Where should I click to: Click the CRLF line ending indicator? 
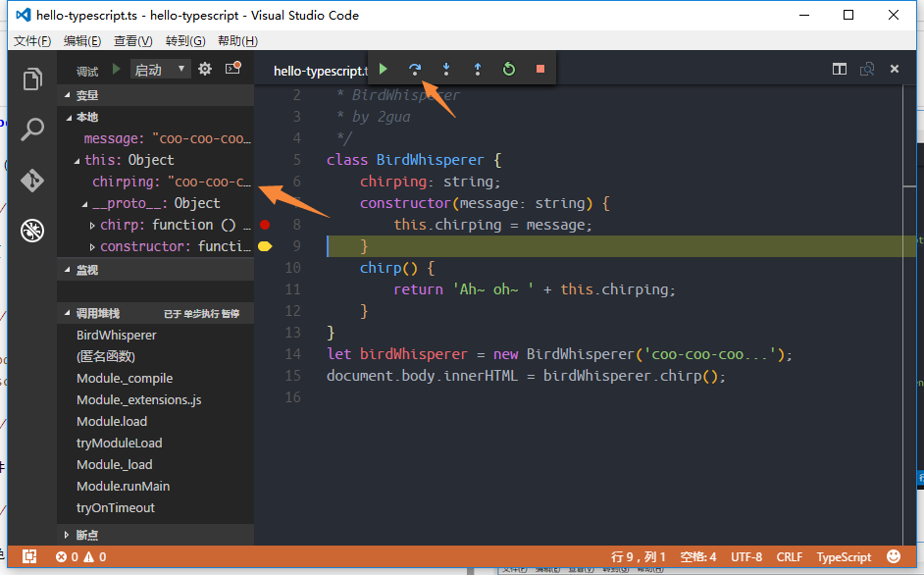[x=790, y=556]
